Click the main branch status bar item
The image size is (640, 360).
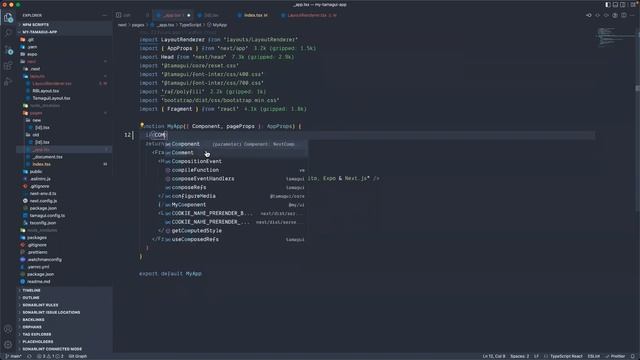(13, 356)
